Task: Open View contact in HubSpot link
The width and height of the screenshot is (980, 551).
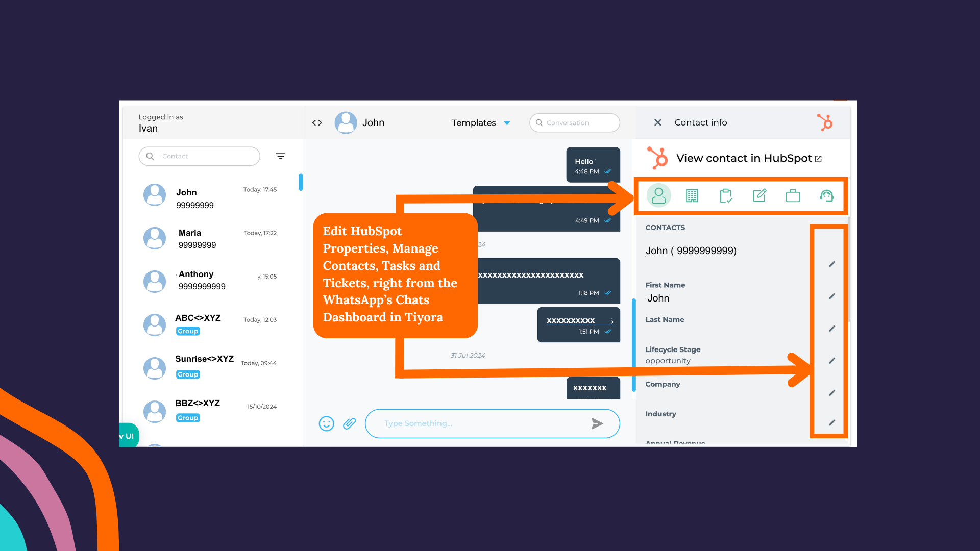Action: (x=749, y=159)
